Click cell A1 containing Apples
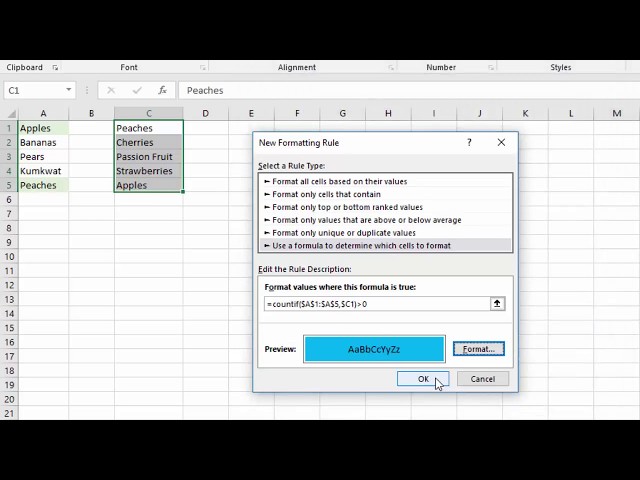 tap(43, 128)
